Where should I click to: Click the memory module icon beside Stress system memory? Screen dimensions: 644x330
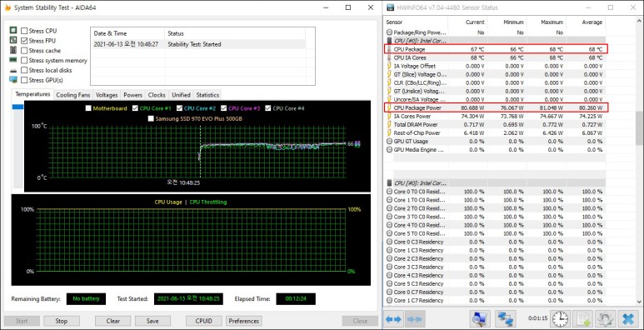[x=13, y=60]
